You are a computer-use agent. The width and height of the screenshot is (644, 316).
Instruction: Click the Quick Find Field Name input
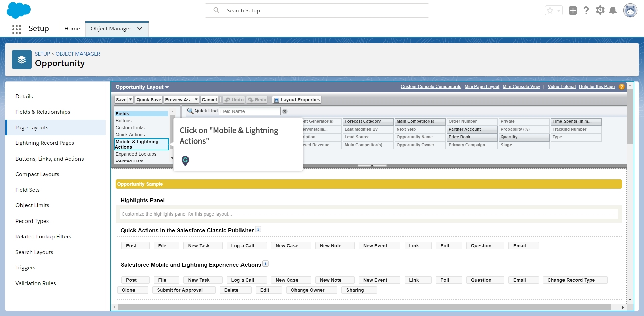(x=250, y=111)
